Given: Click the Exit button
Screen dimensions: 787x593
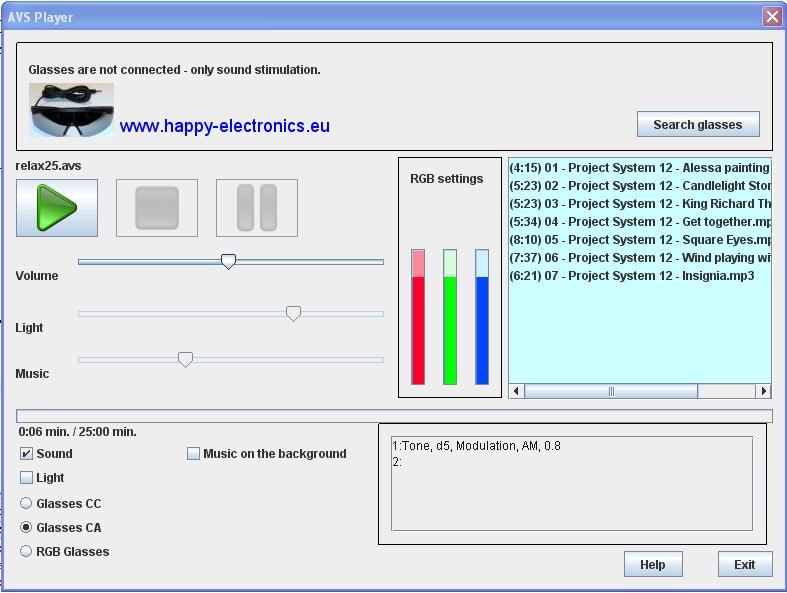Looking at the screenshot, I should click(x=744, y=565).
